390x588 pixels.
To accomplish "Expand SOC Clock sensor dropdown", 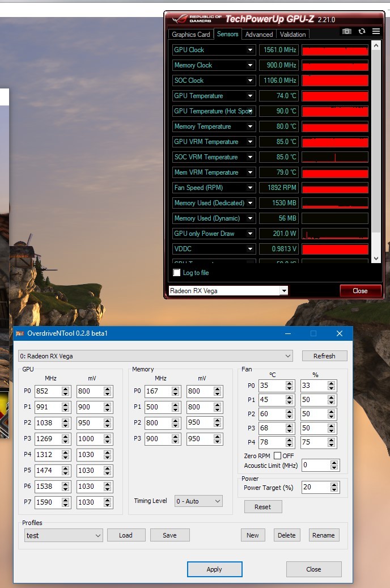I will pos(250,81).
